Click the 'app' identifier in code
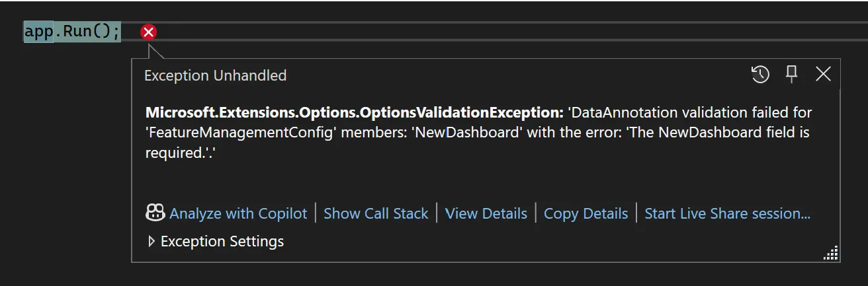Image resolution: width=868 pixels, height=286 pixels. (x=38, y=32)
